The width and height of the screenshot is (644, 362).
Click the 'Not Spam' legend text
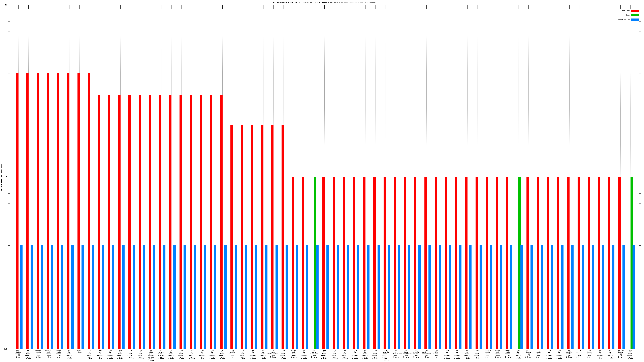tap(626, 11)
